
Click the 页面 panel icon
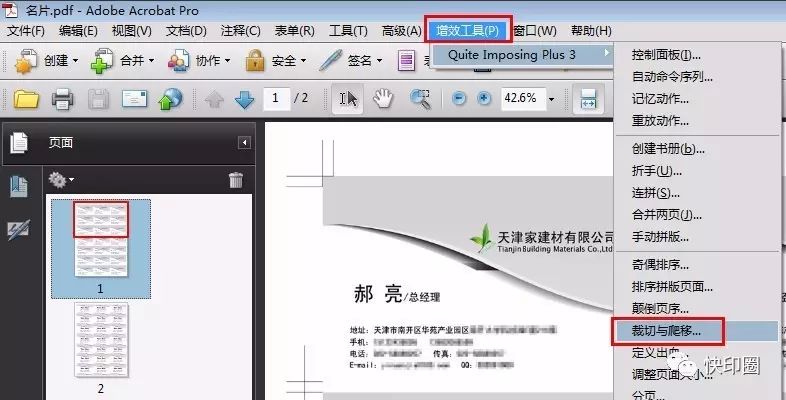[x=19, y=143]
